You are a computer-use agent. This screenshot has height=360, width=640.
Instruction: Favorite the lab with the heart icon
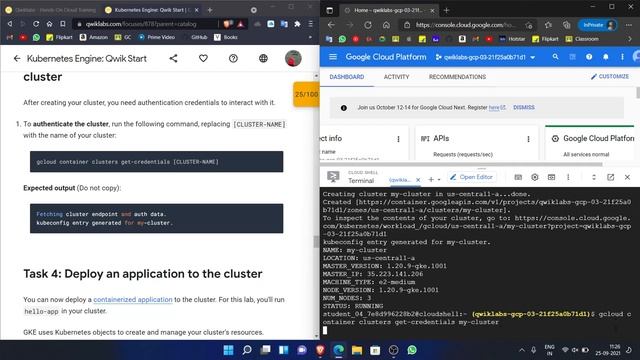tap(203, 58)
